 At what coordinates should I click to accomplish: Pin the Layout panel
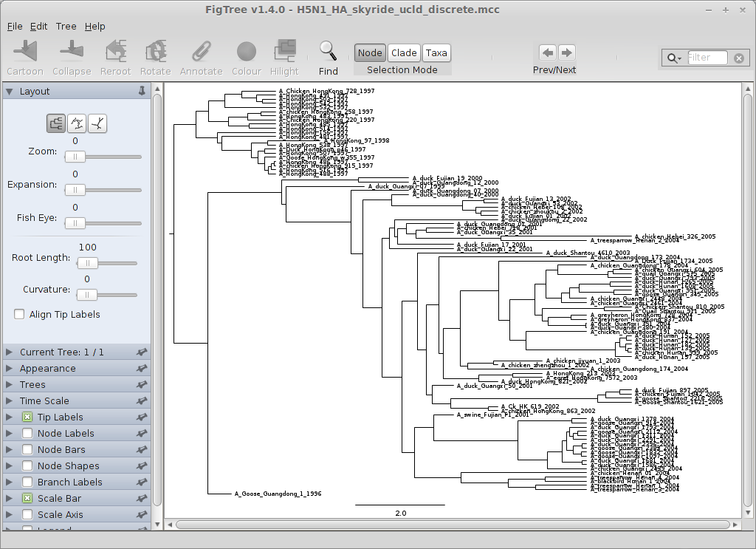coord(142,91)
